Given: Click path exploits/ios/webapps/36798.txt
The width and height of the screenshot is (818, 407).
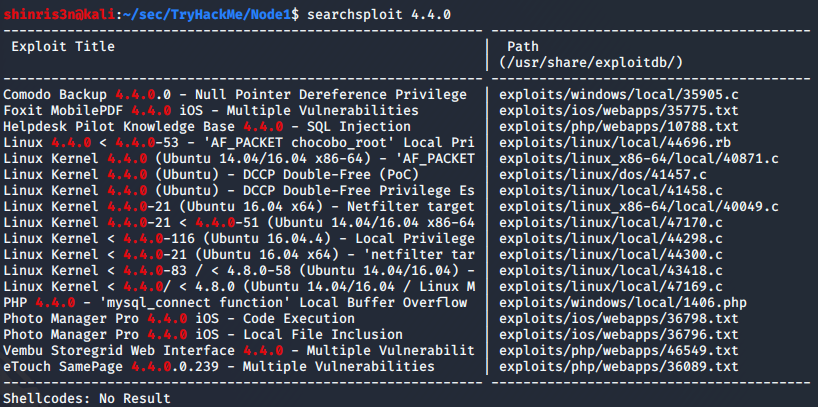Looking at the screenshot, I should pos(619,318).
